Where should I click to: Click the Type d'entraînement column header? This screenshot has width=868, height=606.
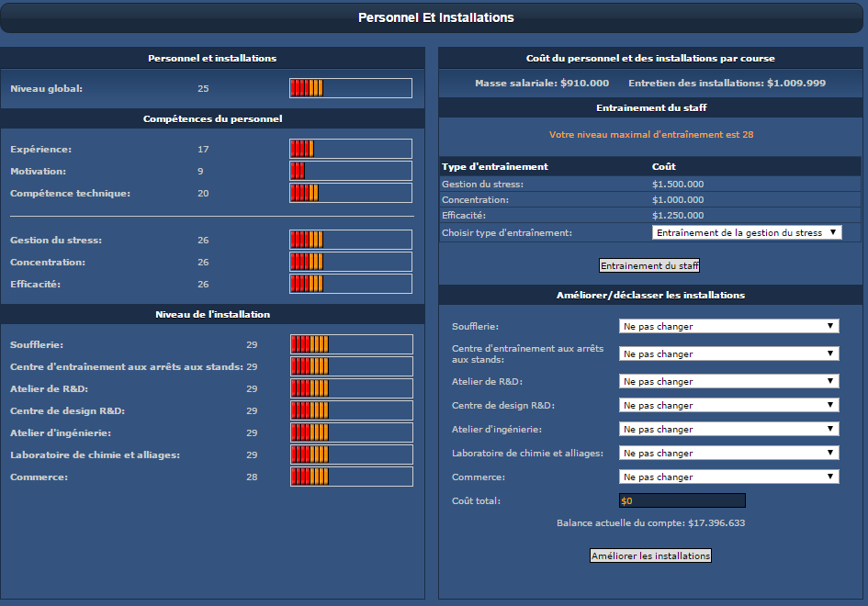[x=495, y=166]
